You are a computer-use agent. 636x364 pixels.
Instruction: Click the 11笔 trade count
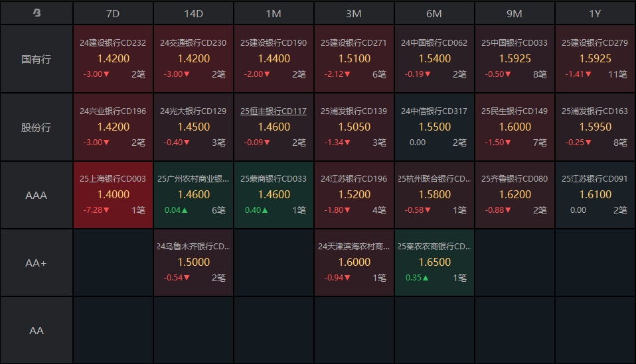tap(618, 74)
